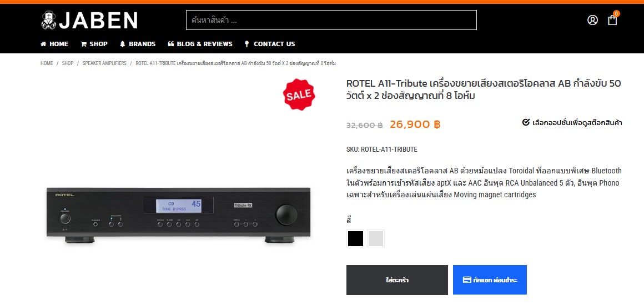This screenshot has height=304, width=644.
Task: Add the amplifier to the cart
Action: [x=397, y=280]
